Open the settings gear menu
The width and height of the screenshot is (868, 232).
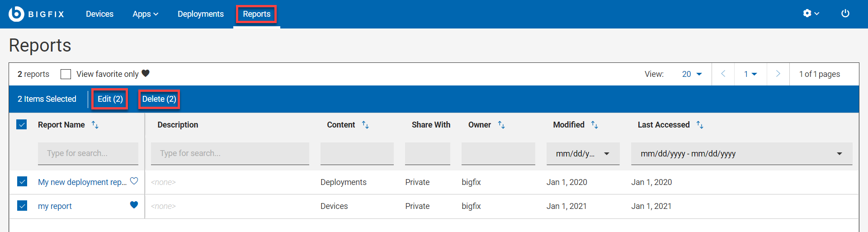[811, 14]
